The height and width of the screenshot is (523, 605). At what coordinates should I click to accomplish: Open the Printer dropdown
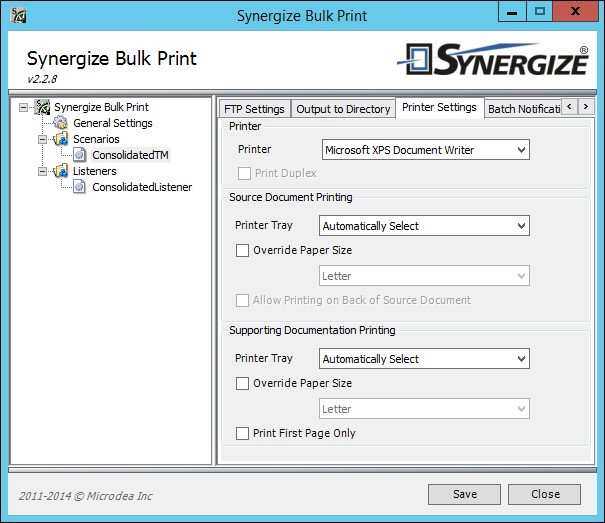(426, 150)
